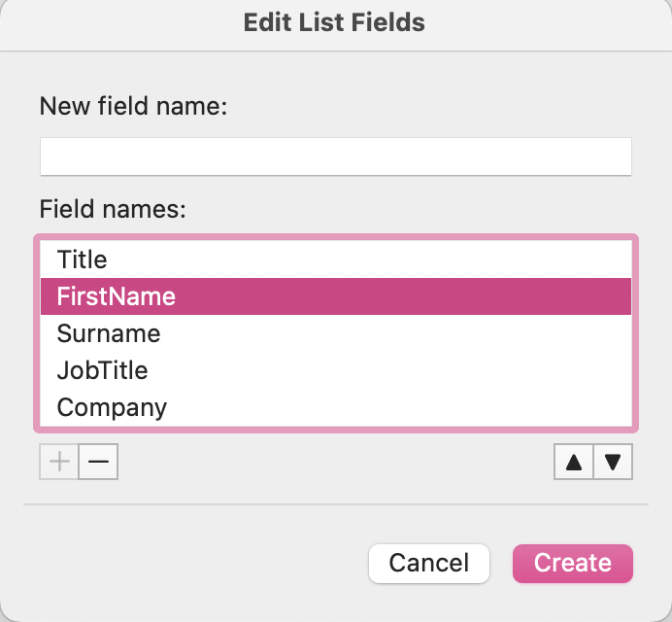Click the "New field name:" label
672x622 pixels.
tap(133, 106)
